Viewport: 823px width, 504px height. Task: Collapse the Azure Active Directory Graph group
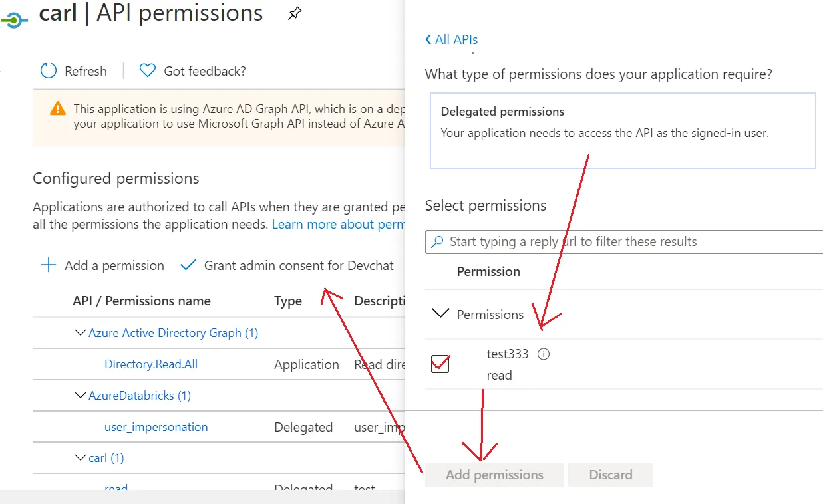81,333
